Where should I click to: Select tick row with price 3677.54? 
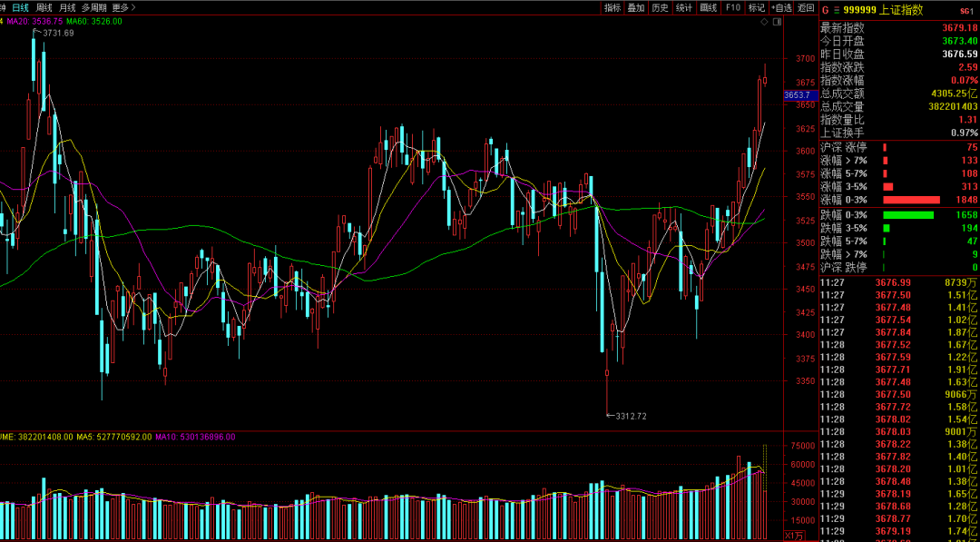(x=899, y=320)
